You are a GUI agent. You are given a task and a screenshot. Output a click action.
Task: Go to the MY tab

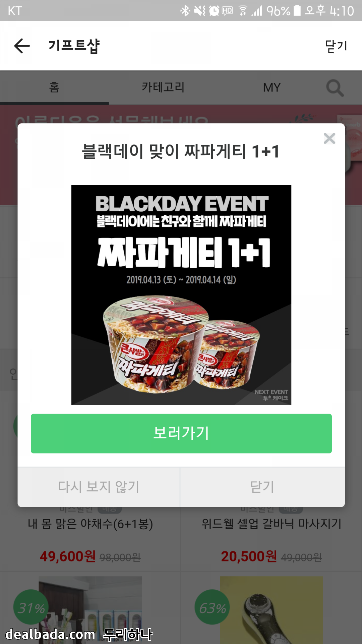click(272, 88)
